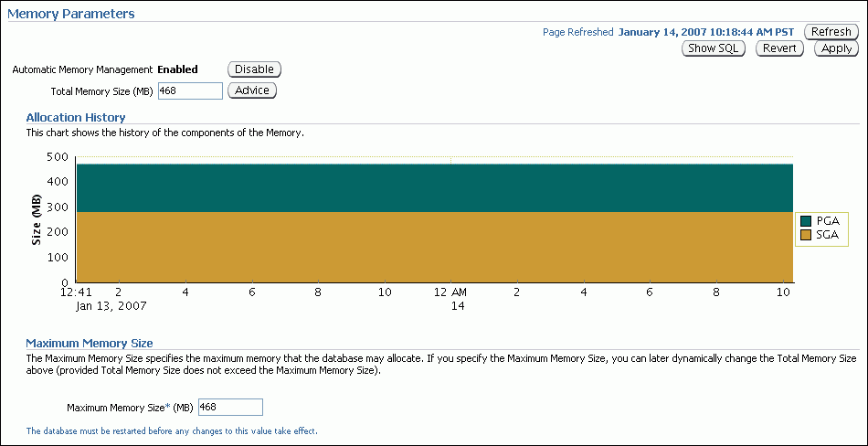Focus the Total Memory Size field

point(190,90)
